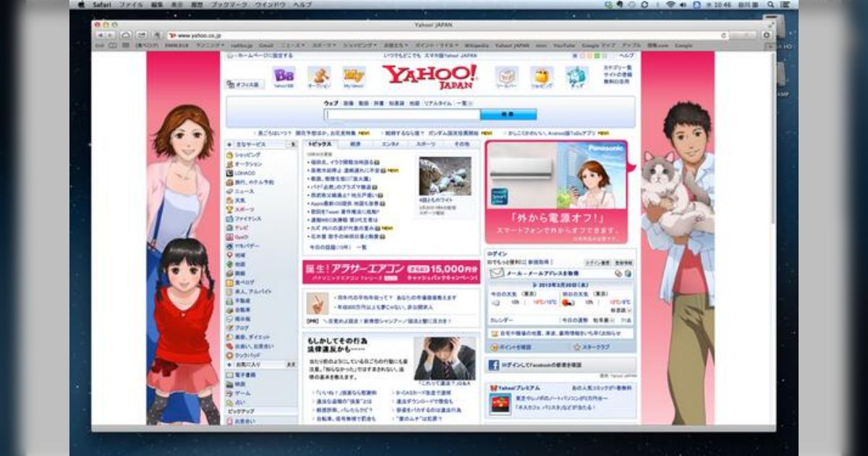Switch to the スポーツ news tab
The image size is (868, 456).
(426, 144)
